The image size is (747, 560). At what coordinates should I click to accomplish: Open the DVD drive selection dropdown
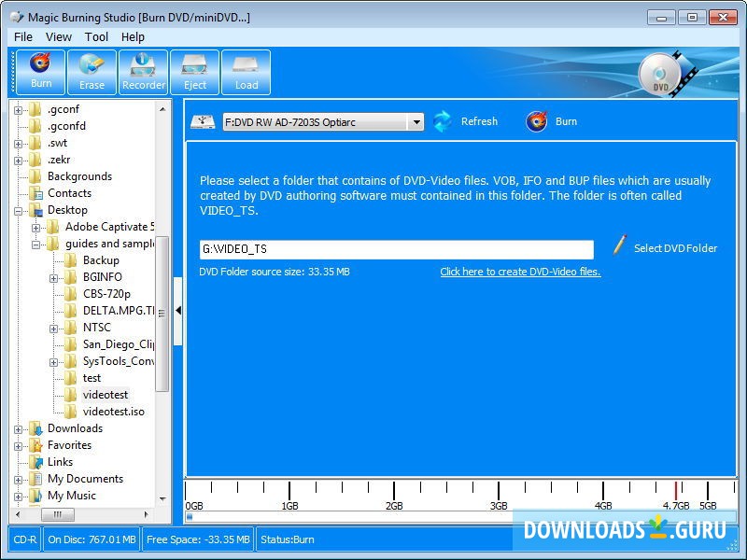(x=416, y=121)
